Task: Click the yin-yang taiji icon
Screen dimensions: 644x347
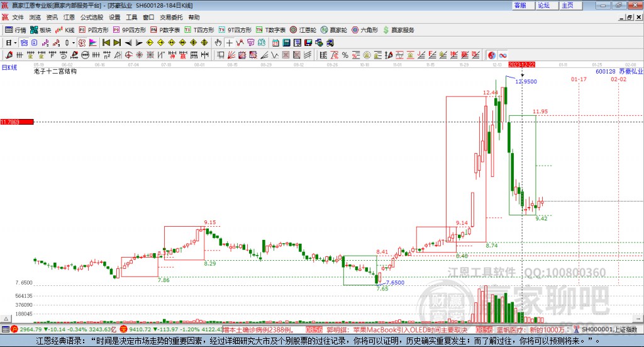Action: tap(492, 55)
